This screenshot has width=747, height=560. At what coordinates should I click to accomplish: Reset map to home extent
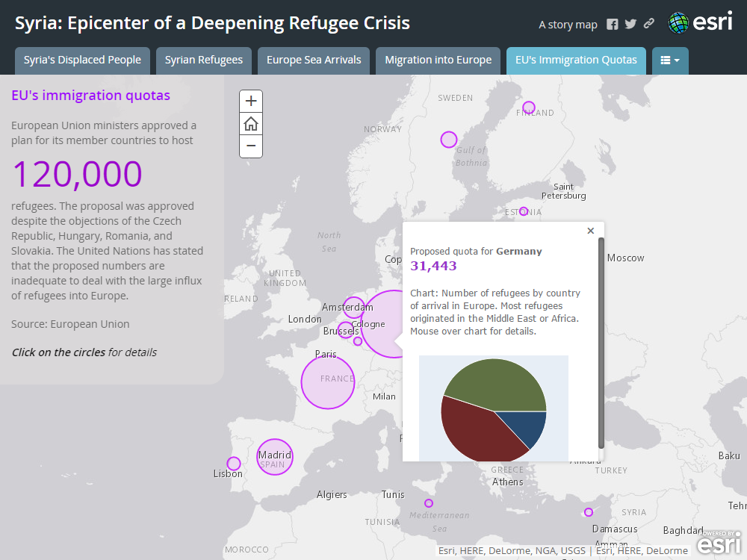tap(251, 123)
